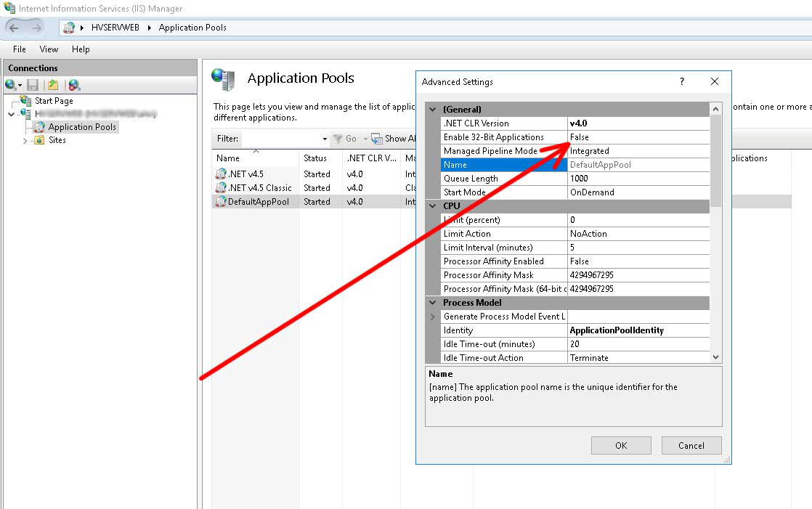Click the Show All icon in filter bar
Screen dimensions: 812x509
(x=376, y=139)
